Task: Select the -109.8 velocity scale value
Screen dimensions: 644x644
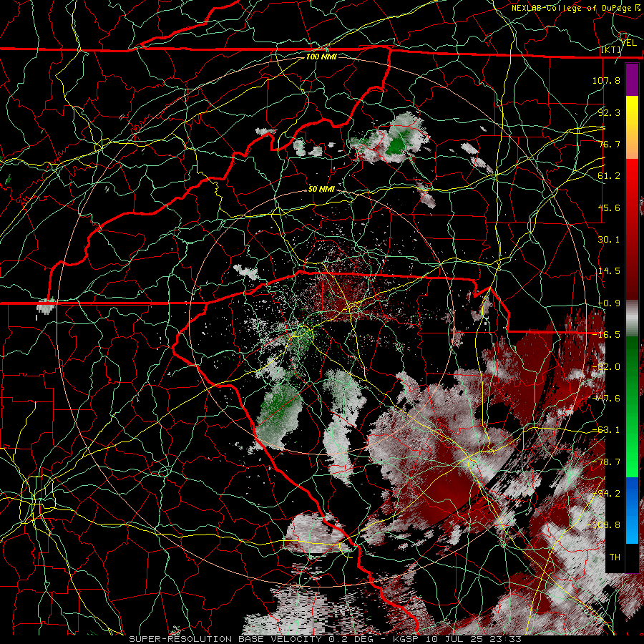Action: (x=604, y=525)
